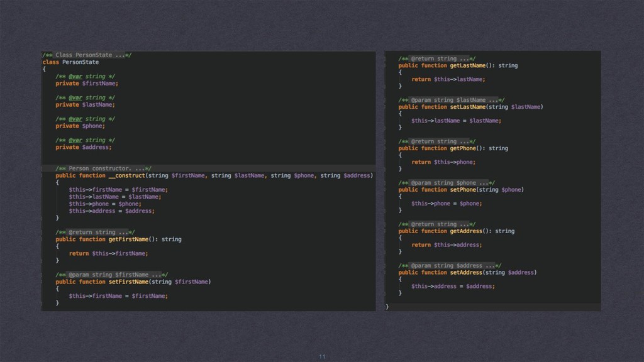
Task: Unfold the @param string $firstName comment
Action: 112,275
